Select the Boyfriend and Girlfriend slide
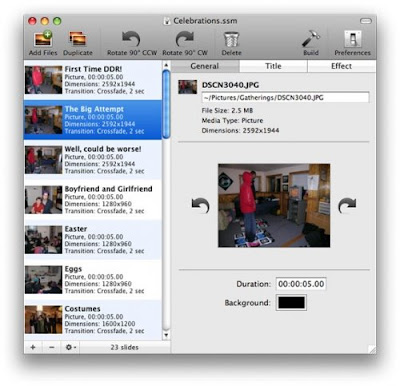The height and width of the screenshot is (386, 400). pyautogui.click(x=93, y=200)
